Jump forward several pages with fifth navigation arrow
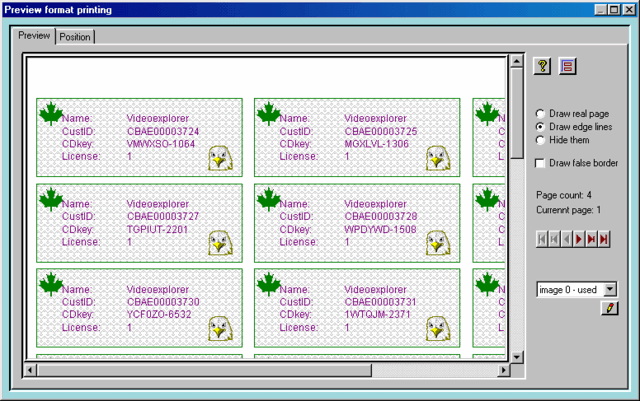 tap(591, 239)
